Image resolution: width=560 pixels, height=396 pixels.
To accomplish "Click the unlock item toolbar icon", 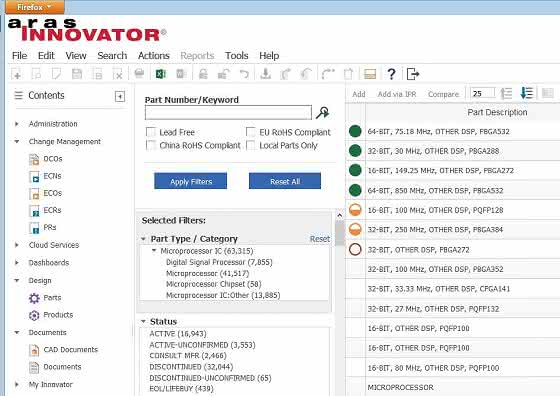I will (x=224, y=74).
